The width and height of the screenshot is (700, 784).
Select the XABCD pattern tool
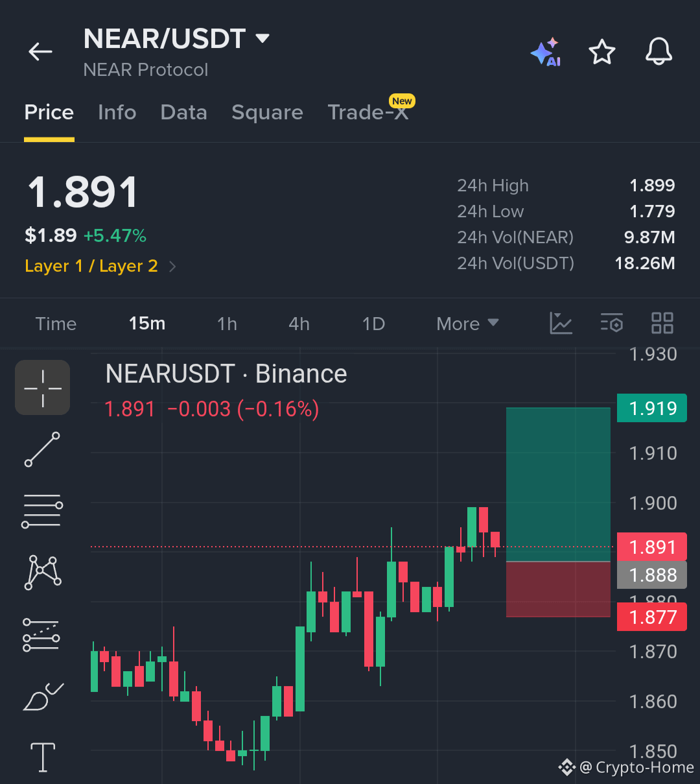click(43, 573)
